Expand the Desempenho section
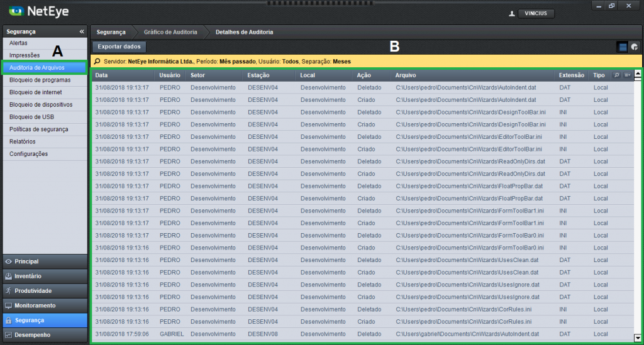 point(45,335)
